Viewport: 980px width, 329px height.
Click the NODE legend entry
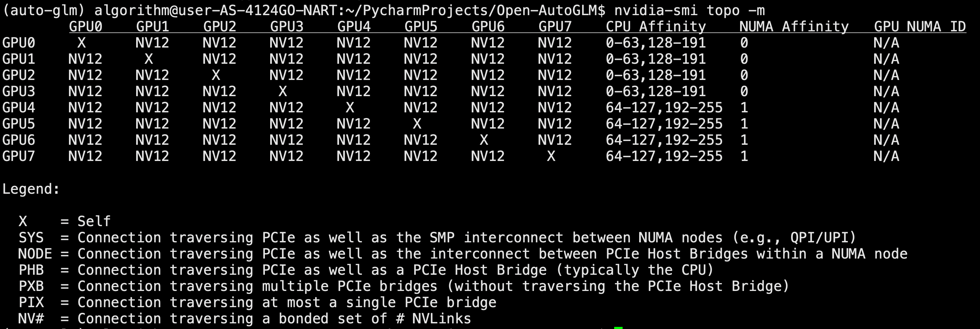[35, 254]
